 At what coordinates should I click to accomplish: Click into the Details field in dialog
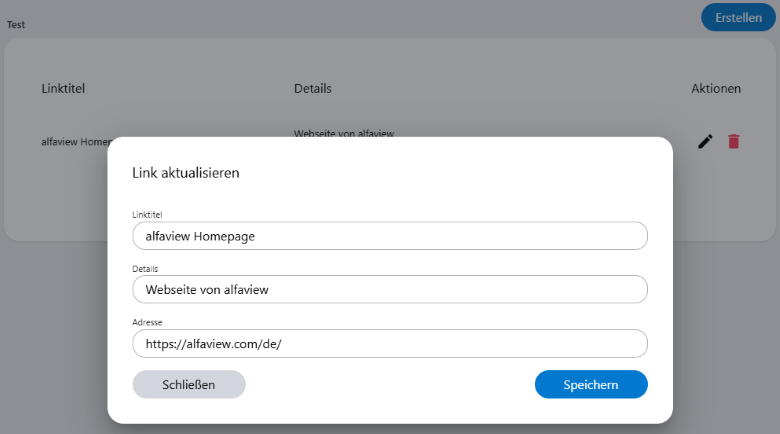click(x=390, y=289)
